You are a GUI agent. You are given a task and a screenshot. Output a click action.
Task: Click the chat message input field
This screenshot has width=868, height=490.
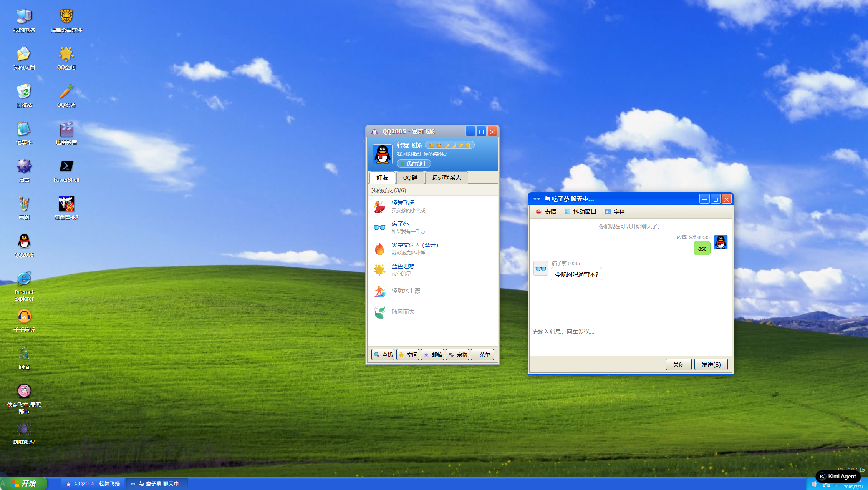click(x=630, y=341)
